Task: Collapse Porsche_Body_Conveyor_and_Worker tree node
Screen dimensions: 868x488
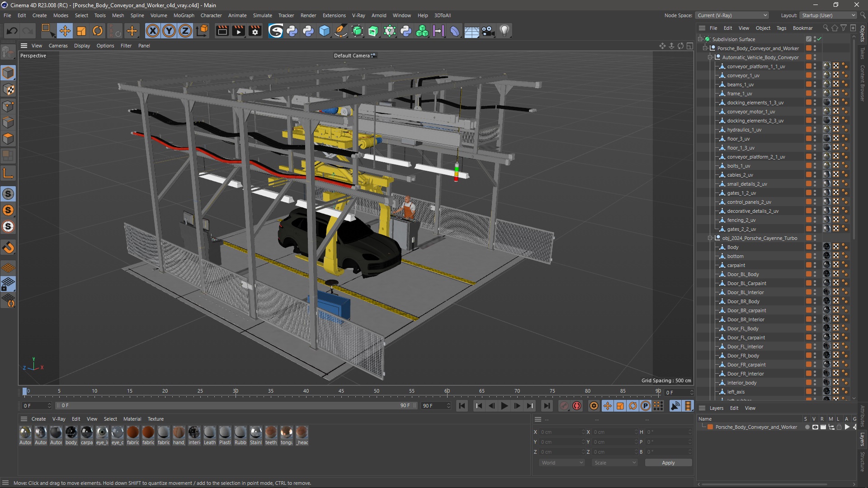Action: [x=705, y=48]
